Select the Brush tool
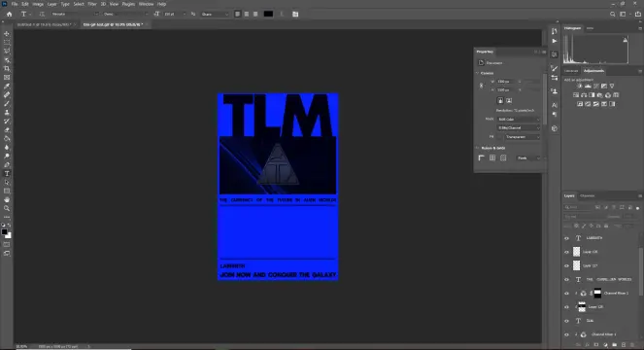The image size is (644, 350). point(7,104)
